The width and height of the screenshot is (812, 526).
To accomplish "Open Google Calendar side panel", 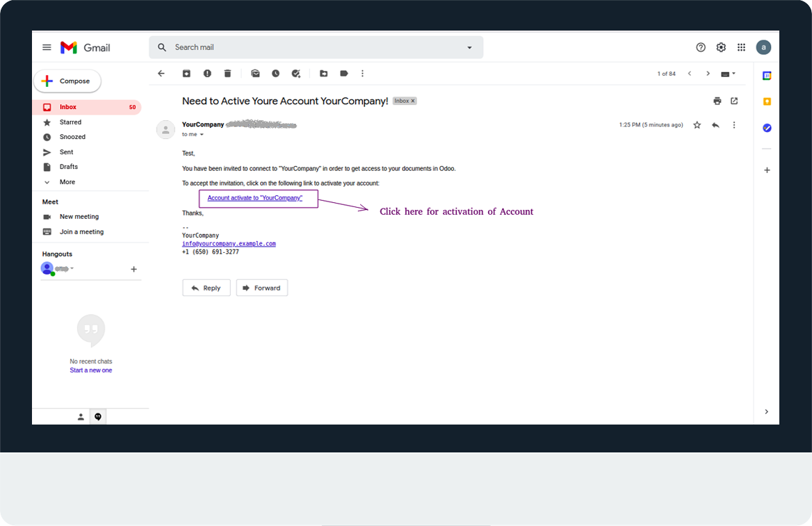I will (767, 76).
